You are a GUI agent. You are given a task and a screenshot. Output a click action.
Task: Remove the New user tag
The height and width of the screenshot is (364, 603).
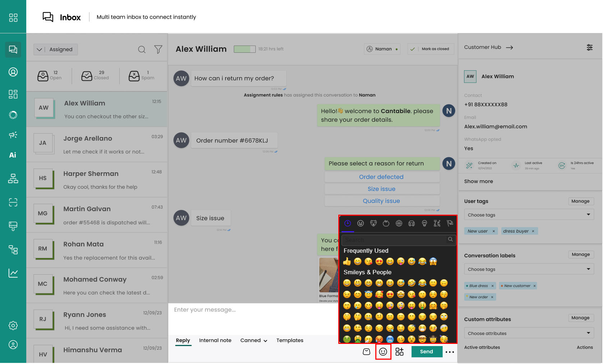[493, 231]
